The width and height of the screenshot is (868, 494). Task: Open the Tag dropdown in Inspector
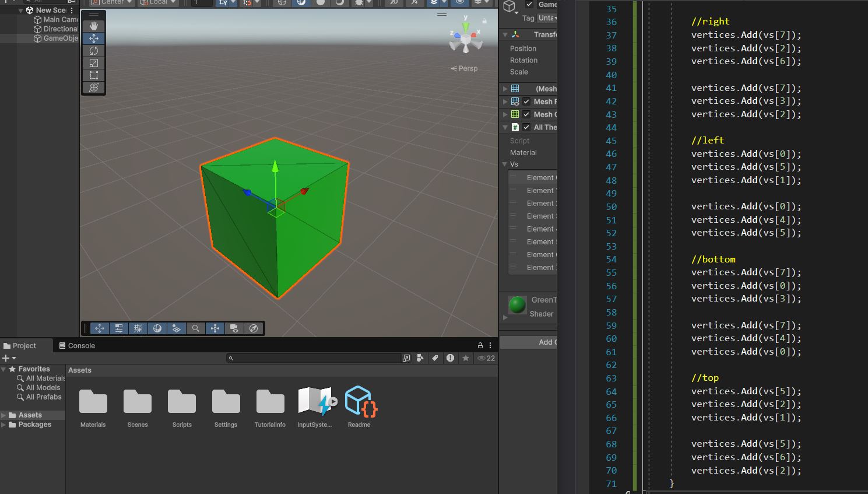pos(547,18)
